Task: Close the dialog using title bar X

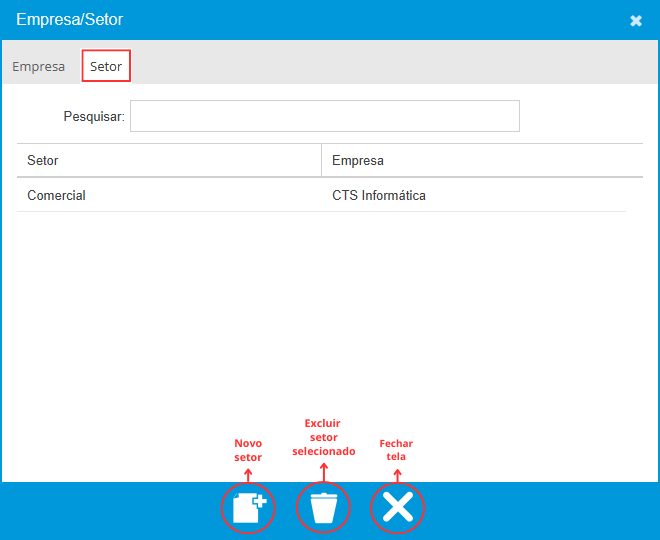Action: click(636, 21)
